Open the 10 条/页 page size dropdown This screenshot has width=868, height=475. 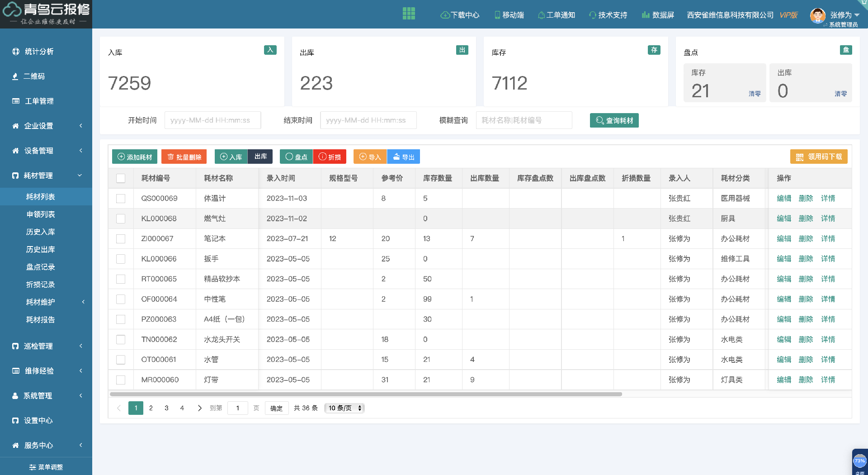(344, 408)
